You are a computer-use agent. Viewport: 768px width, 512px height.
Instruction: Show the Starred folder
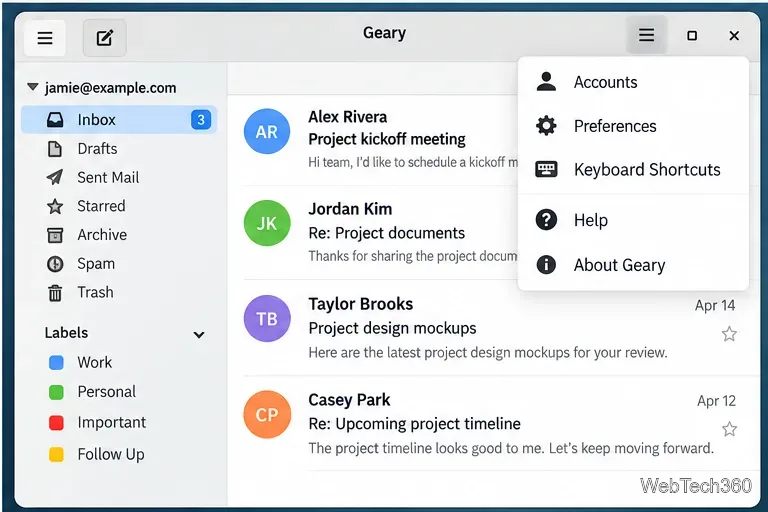click(x=119, y=206)
